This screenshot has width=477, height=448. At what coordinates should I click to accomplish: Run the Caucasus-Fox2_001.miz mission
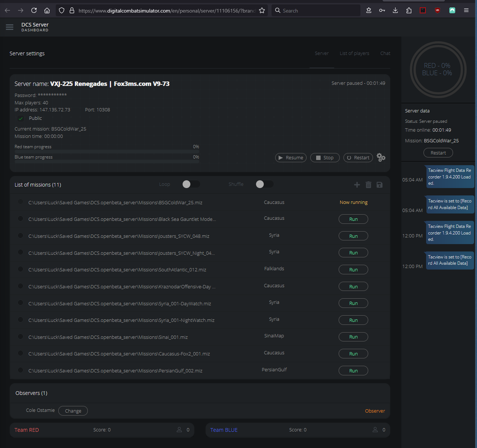(353, 354)
